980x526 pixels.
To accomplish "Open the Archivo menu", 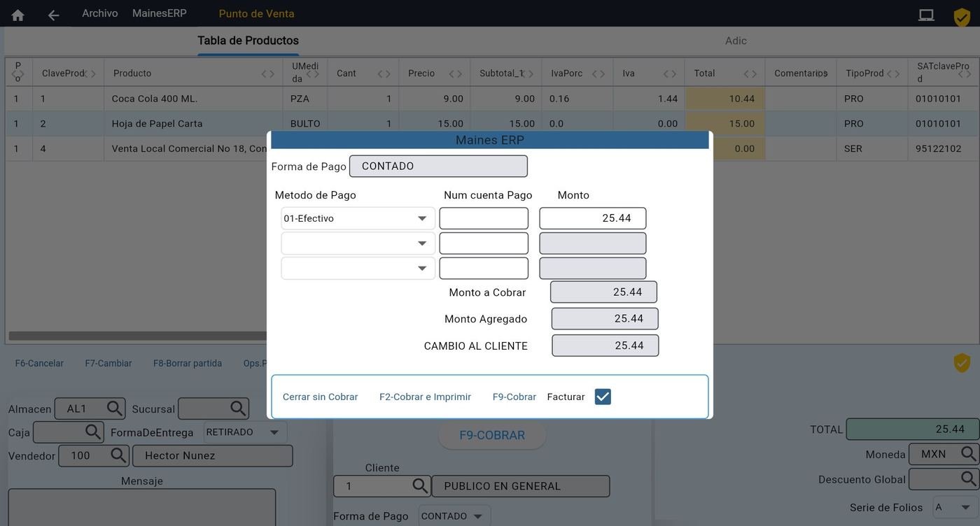I will (100, 13).
